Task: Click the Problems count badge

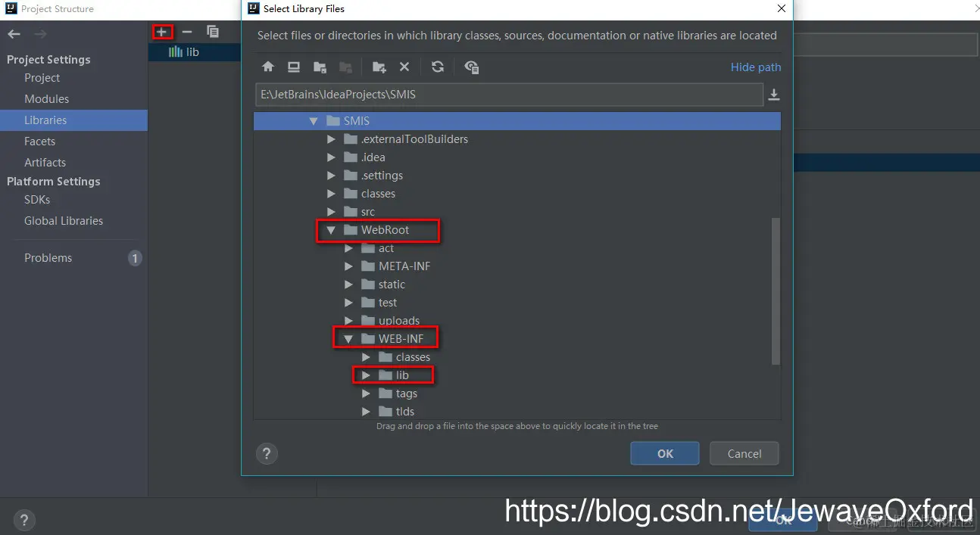Action: click(x=135, y=258)
